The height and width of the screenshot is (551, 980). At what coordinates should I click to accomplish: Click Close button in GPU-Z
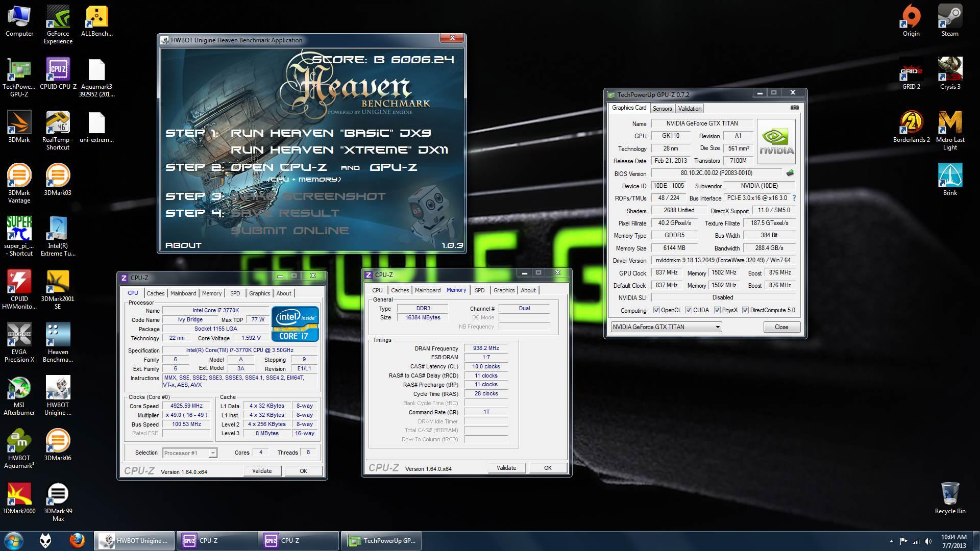tap(781, 327)
